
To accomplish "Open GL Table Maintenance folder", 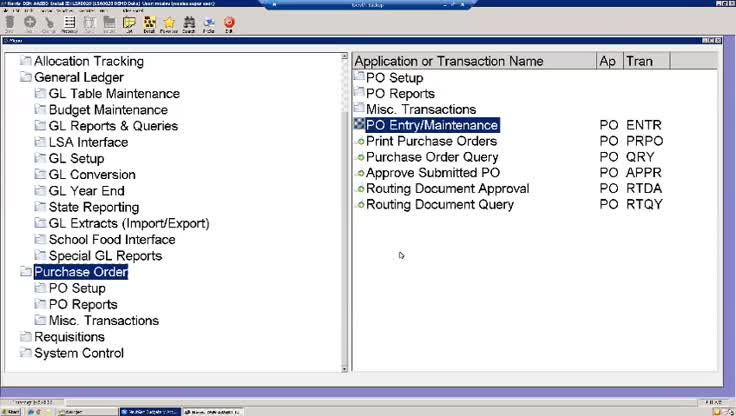I will (x=114, y=93).
